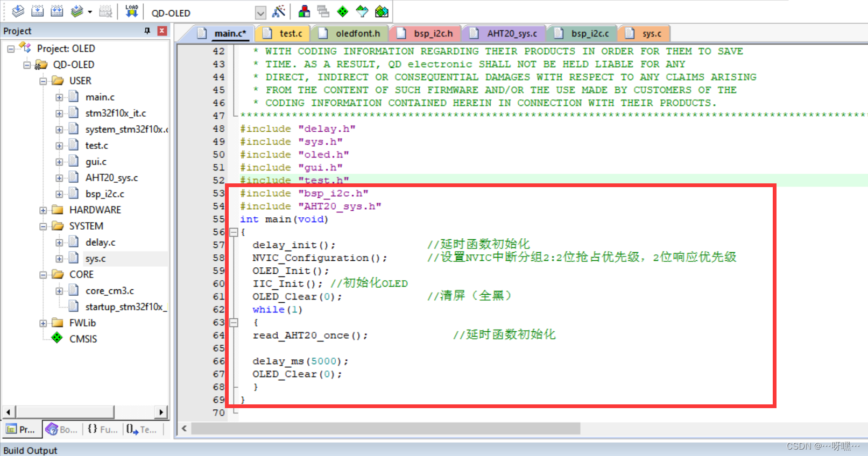Click the read_AHT20_once() call
The image size is (868, 456).
(x=310, y=336)
